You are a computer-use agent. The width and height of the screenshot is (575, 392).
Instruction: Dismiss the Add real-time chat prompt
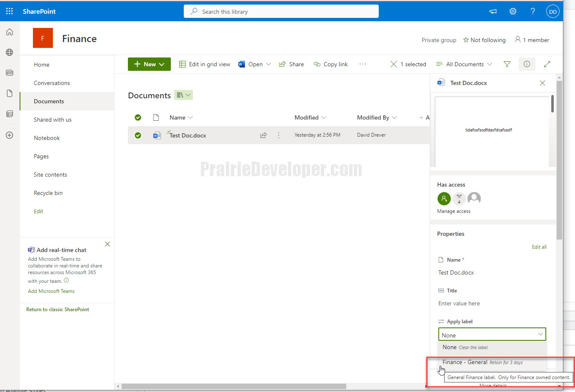click(107, 244)
